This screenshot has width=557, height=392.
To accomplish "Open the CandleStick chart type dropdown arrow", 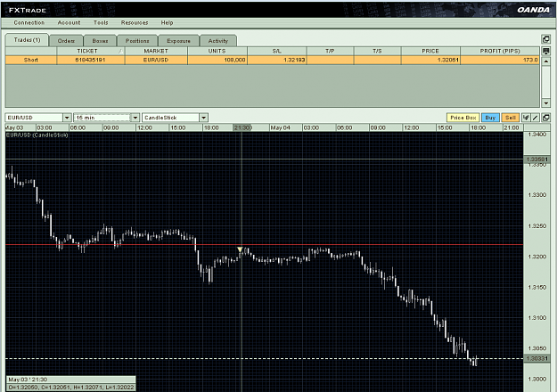I will pyautogui.click(x=203, y=118).
